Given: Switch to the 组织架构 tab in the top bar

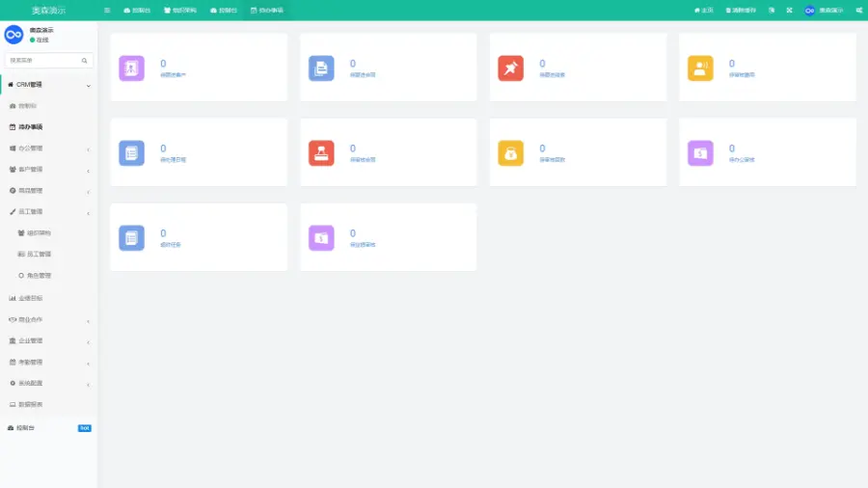Looking at the screenshot, I should pyautogui.click(x=179, y=10).
